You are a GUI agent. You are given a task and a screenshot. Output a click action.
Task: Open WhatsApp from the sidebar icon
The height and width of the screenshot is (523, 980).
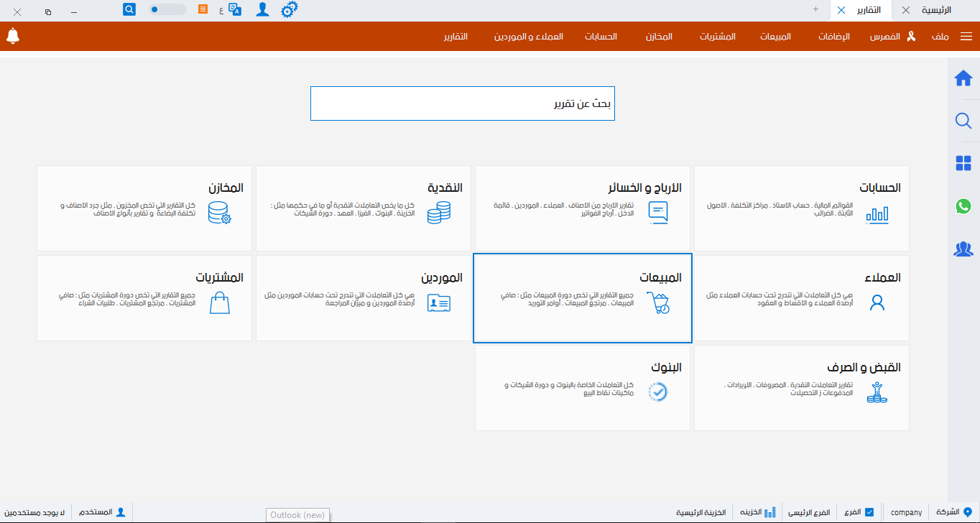pyautogui.click(x=963, y=206)
